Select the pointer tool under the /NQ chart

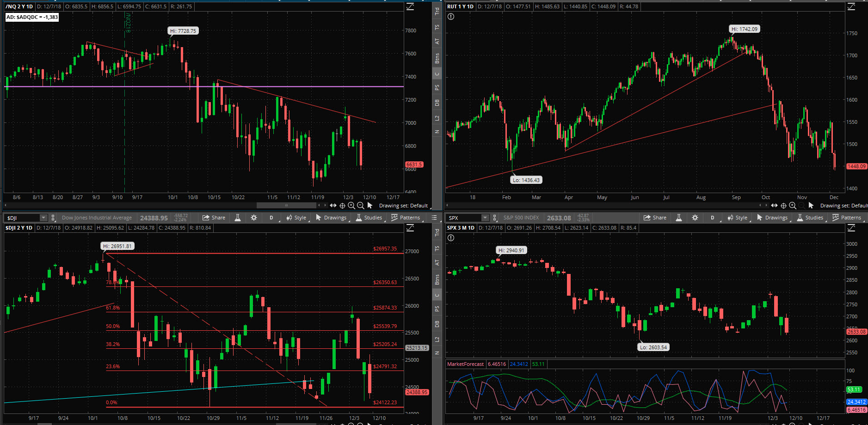tap(370, 206)
